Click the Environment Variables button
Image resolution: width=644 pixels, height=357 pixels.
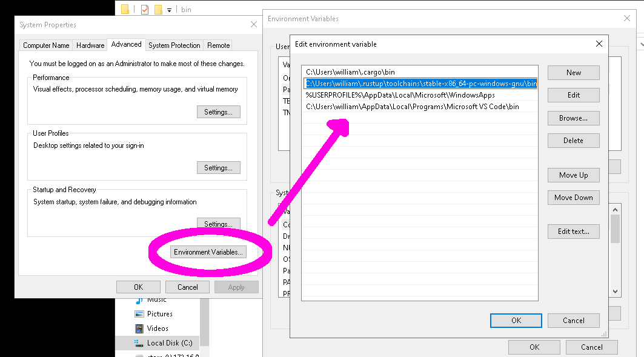coord(208,252)
